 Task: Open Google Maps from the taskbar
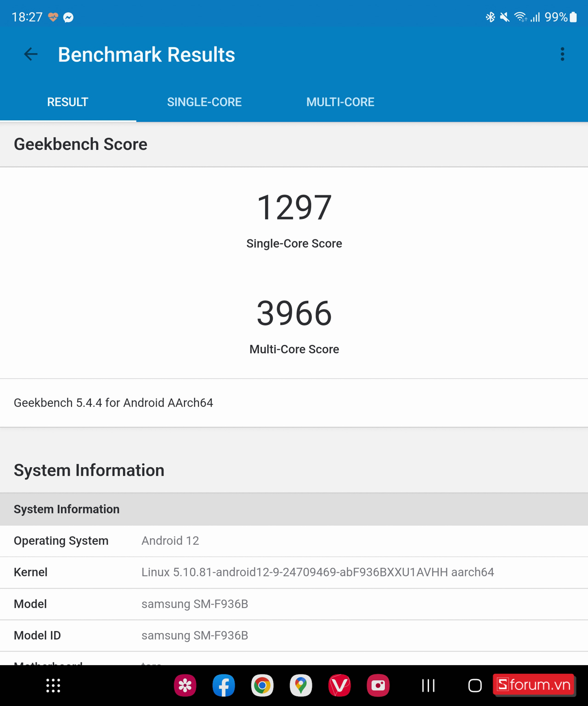(301, 685)
